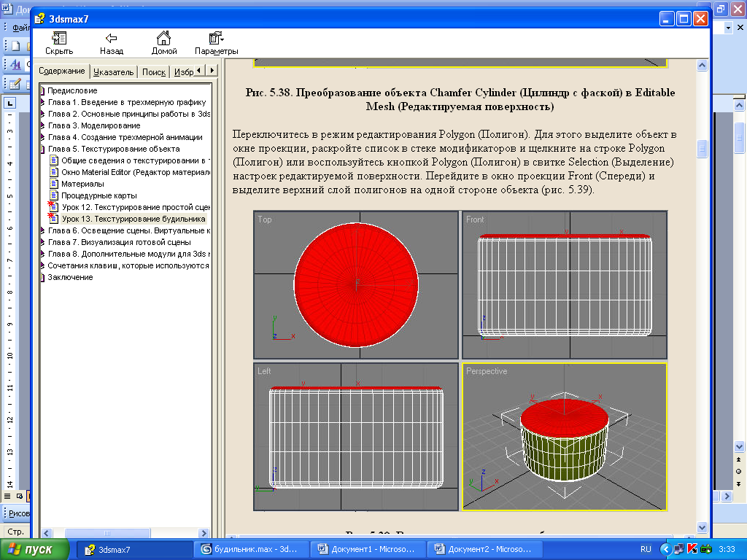Expand Глава 2. Основные принципы работы
Screen dimensions: 747x560
pos(128,114)
